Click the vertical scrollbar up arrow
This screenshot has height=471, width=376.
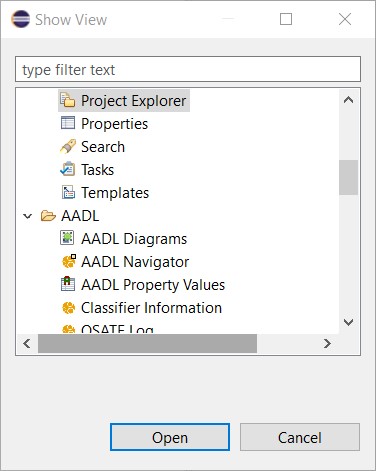click(348, 100)
